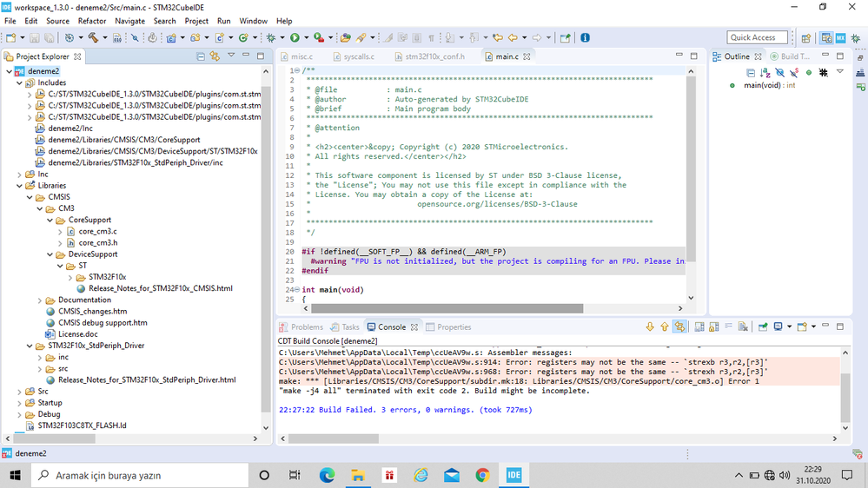The image size is (868, 488).
Task: Open Project Explorer View Menu dropdown
Action: click(x=231, y=56)
